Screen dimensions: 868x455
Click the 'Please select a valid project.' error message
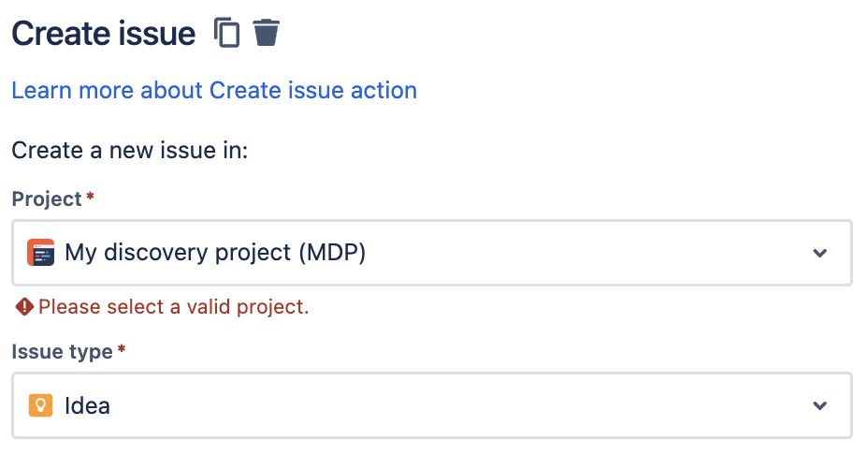[x=173, y=306]
